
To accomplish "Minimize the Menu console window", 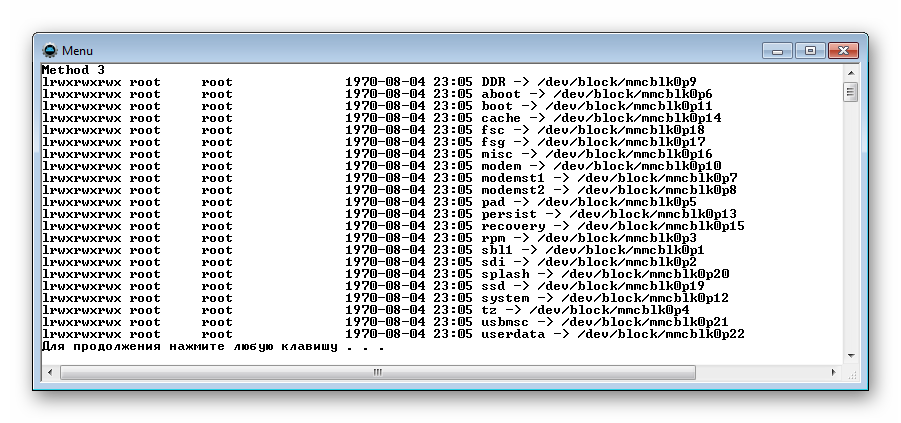I will coord(777,51).
